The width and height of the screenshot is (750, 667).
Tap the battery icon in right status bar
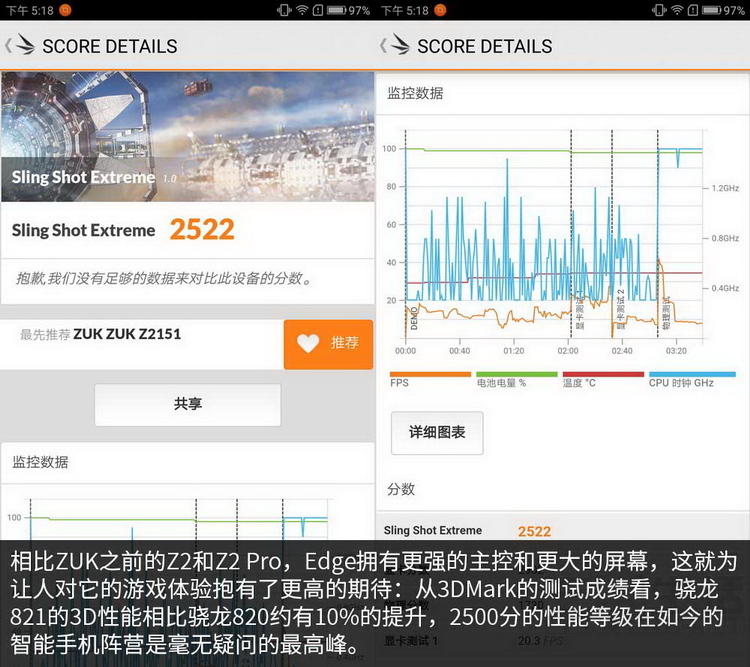coord(712,10)
